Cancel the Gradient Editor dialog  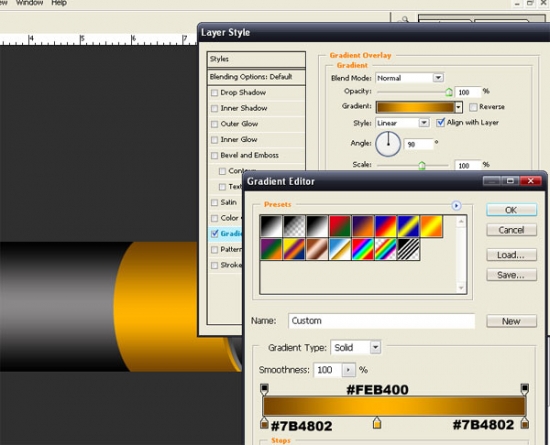point(511,230)
